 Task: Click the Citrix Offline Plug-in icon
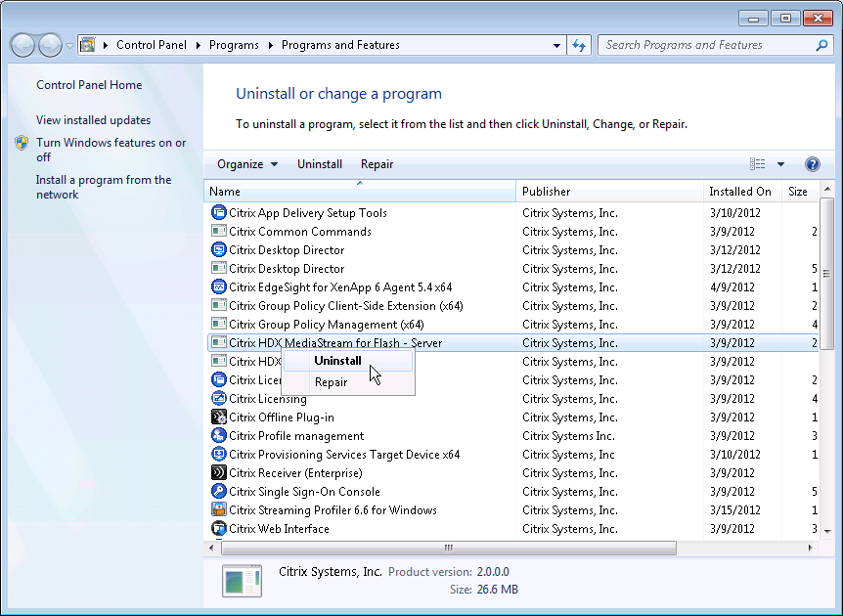pos(219,418)
